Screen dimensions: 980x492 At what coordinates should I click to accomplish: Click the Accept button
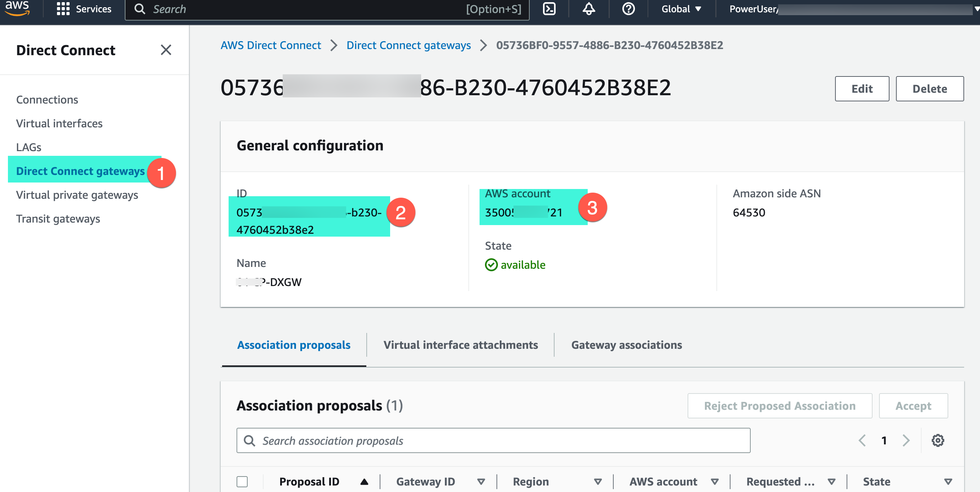coord(913,406)
